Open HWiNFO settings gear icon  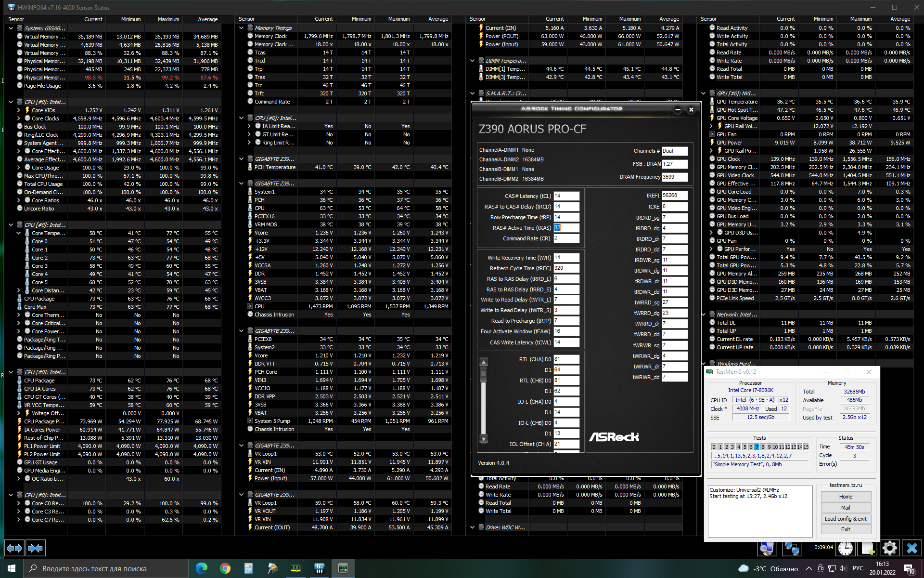tap(889, 548)
